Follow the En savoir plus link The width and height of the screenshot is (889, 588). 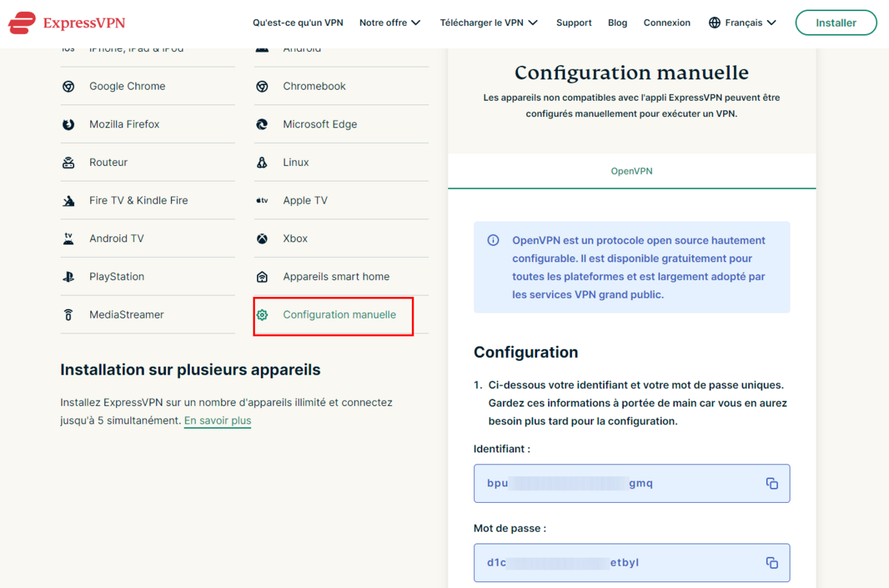pyautogui.click(x=218, y=421)
